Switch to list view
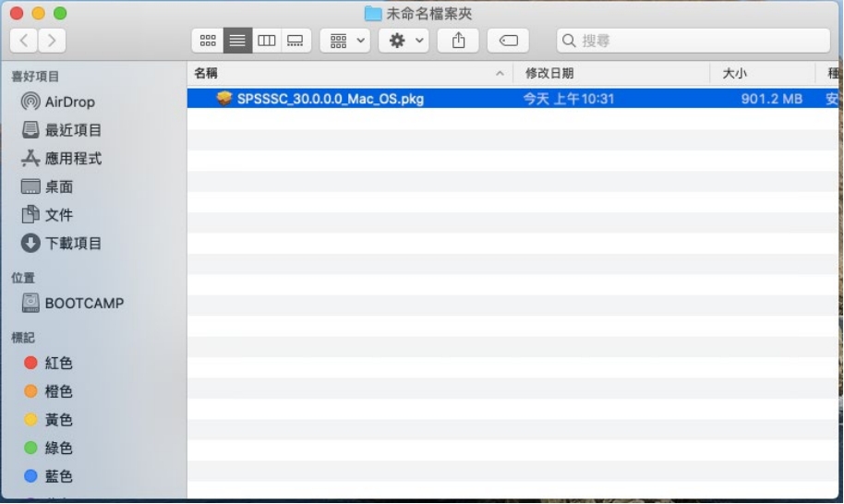 (x=237, y=41)
